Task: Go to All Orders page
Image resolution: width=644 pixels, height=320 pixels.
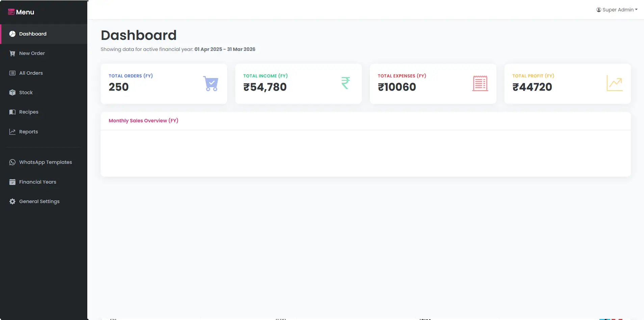Action: click(31, 73)
